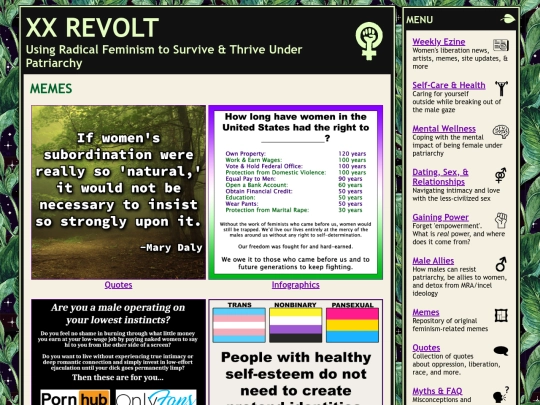
Task: Click the MENU sidebar heading
Action: [419, 20]
